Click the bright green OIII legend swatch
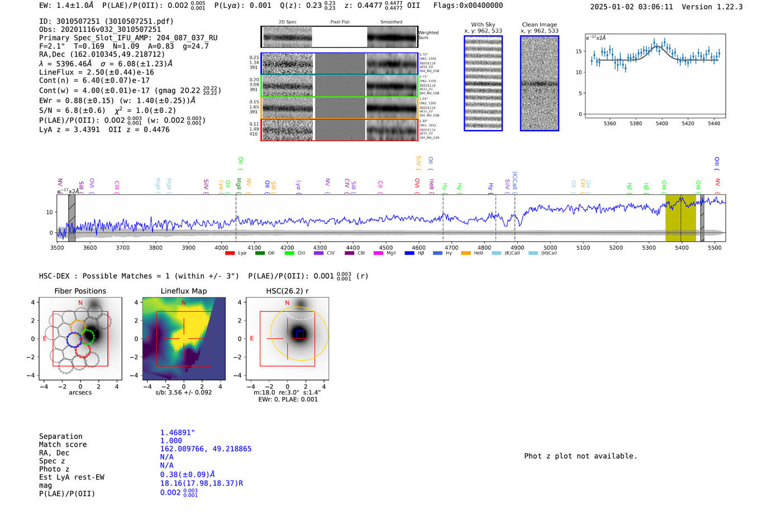This screenshot has width=782, height=532. 289,253
